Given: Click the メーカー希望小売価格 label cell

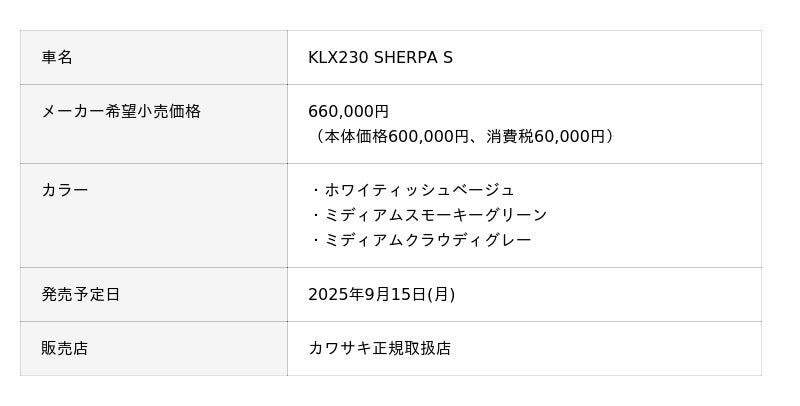Looking at the screenshot, I should (x=121, y=112).
